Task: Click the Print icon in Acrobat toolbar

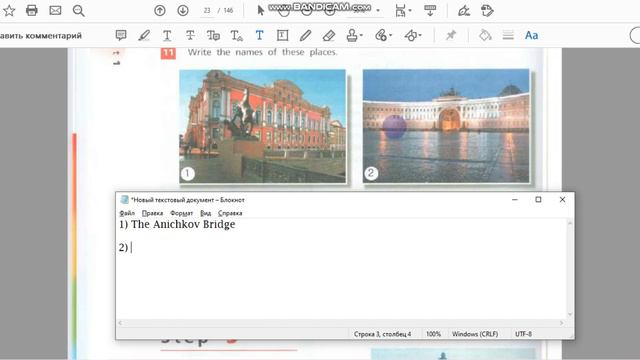Action: [32, 11]
